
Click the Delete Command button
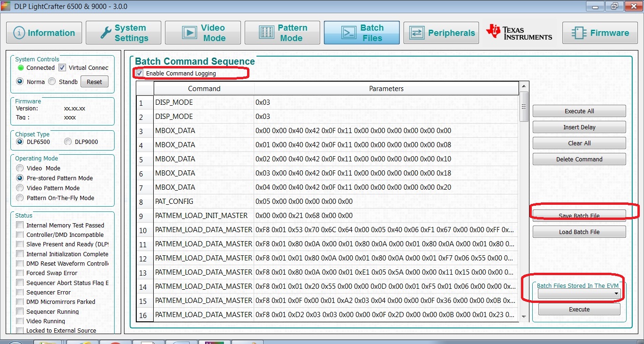tap(579, 159)
